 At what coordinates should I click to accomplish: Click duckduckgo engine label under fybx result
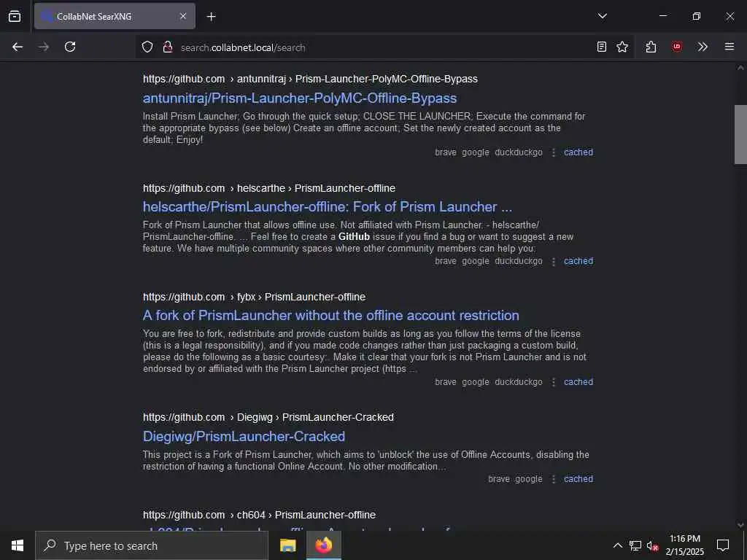coord(519,382)
